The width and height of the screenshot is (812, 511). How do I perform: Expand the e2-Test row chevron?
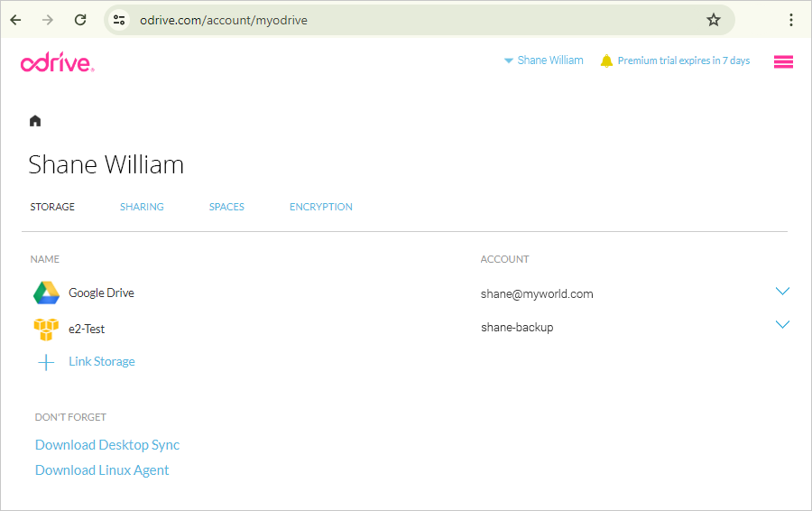(782, 325)
